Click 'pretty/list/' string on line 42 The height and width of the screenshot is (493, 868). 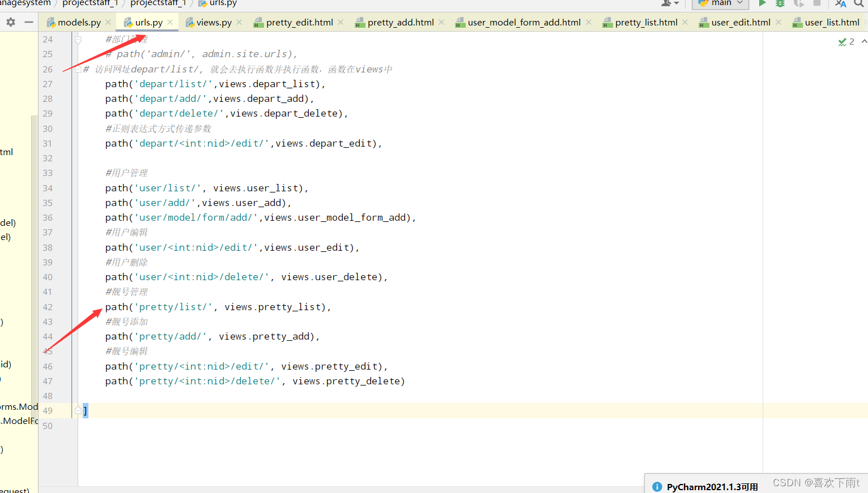pos(173,307)
